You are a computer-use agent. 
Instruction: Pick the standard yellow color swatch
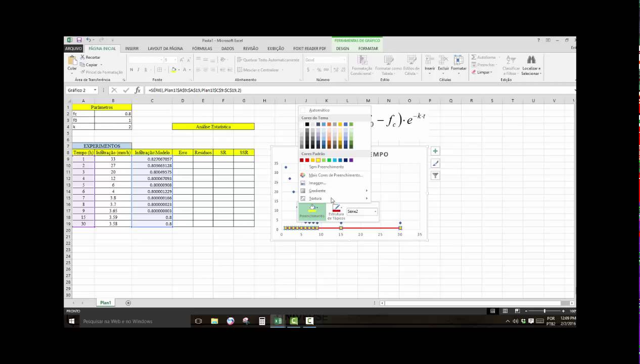pyautogui.click(x=318, y=160)
